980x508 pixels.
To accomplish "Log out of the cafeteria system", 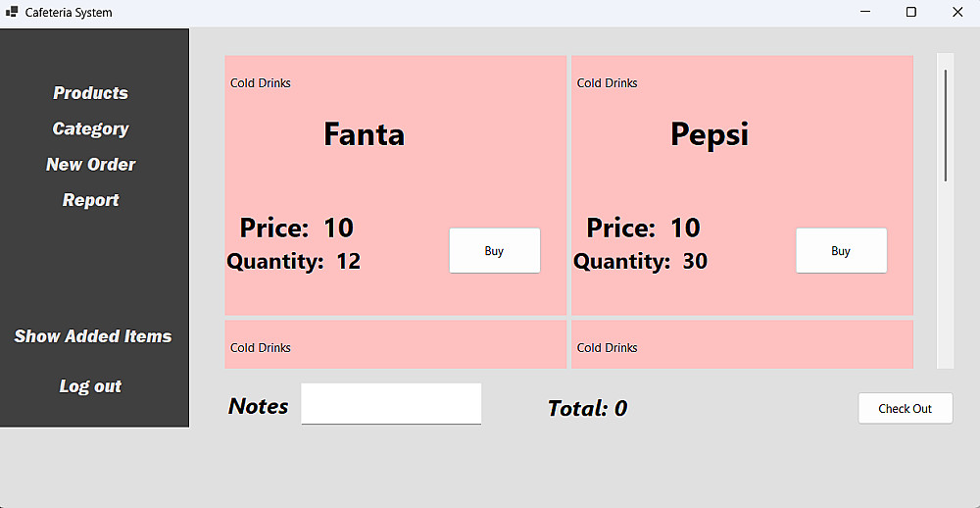I will point(90,386).
